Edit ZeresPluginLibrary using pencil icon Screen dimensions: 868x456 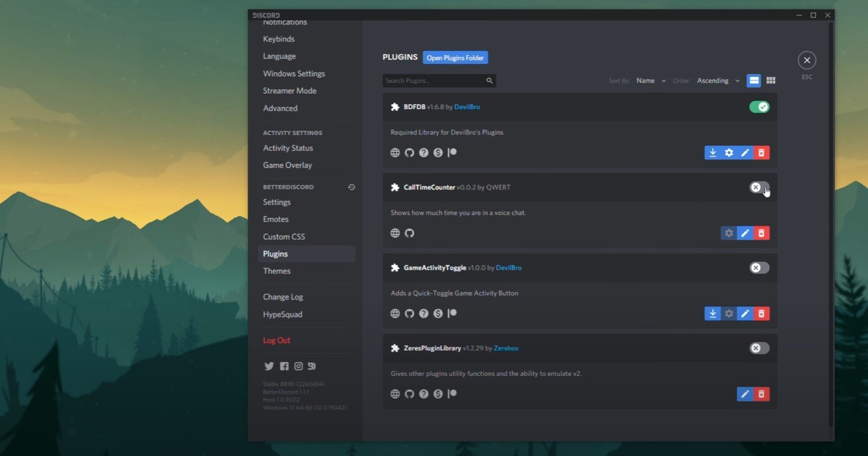click(745, 394)
